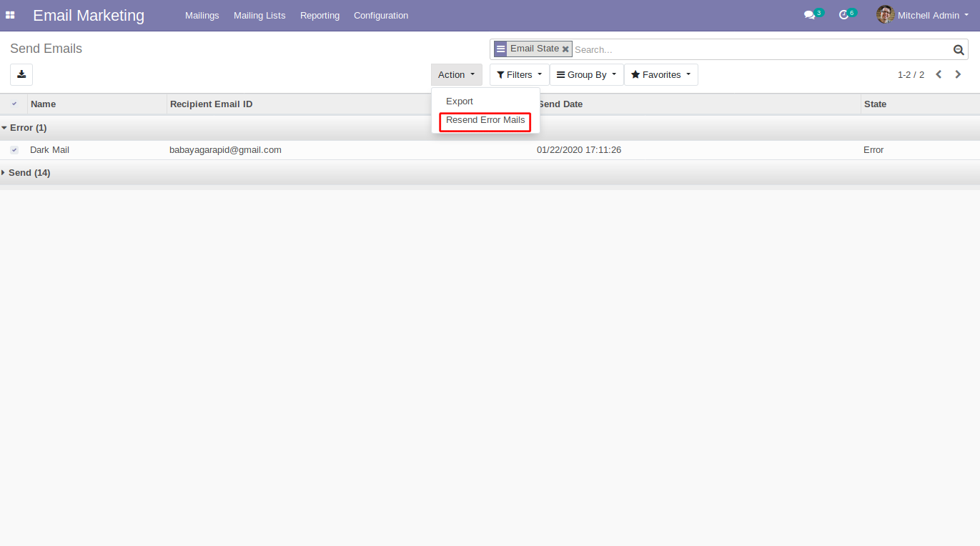Remove the Email State filter facet
980x546 pixels.
tap(565, 49)
